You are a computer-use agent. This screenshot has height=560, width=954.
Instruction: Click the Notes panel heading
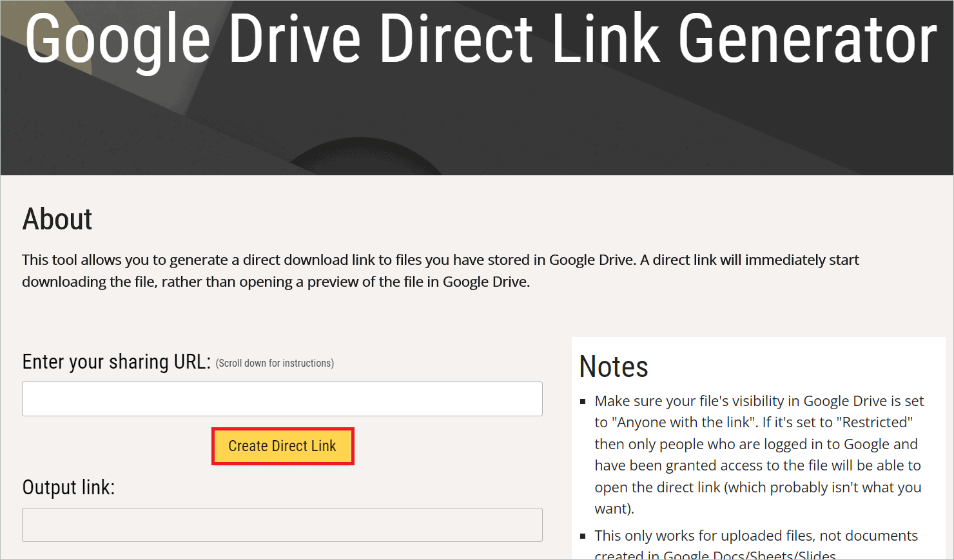click(x=613, y=366)
